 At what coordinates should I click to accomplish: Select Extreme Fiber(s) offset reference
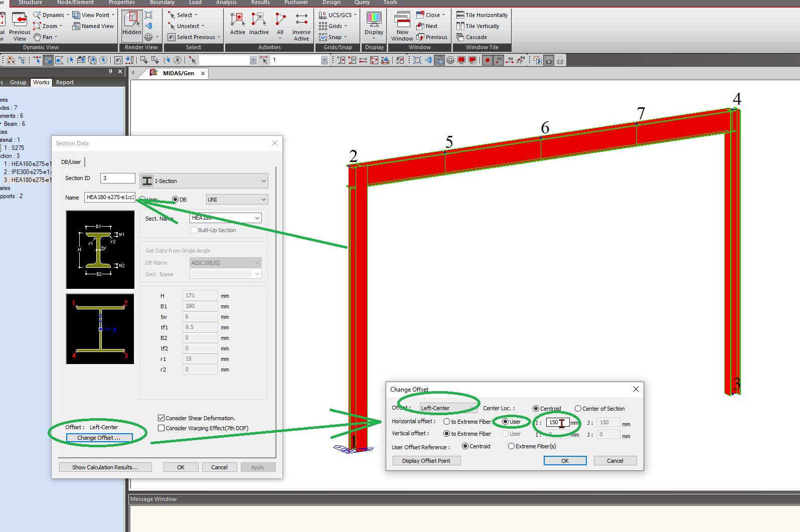[511, 446]
